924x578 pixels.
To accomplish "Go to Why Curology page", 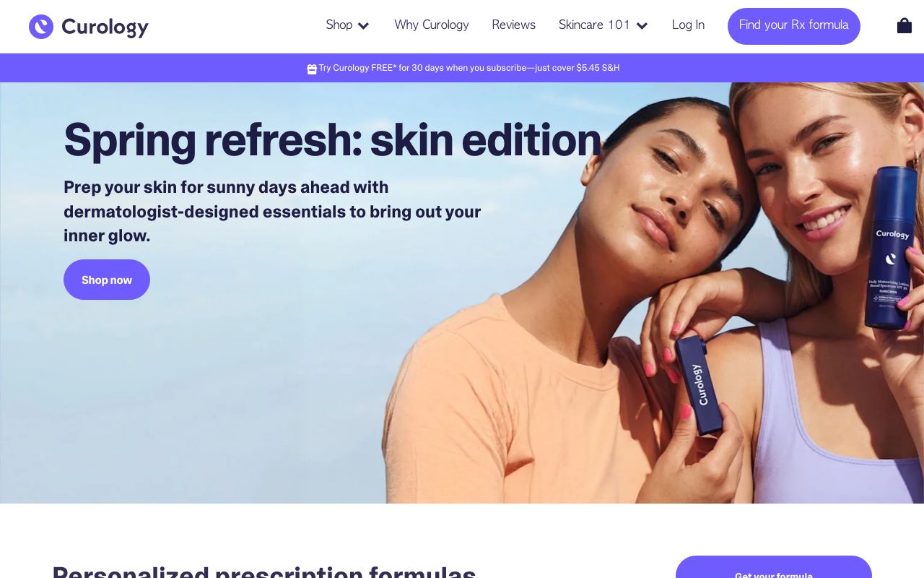I will pyautogui.click(x=432, y=25).
